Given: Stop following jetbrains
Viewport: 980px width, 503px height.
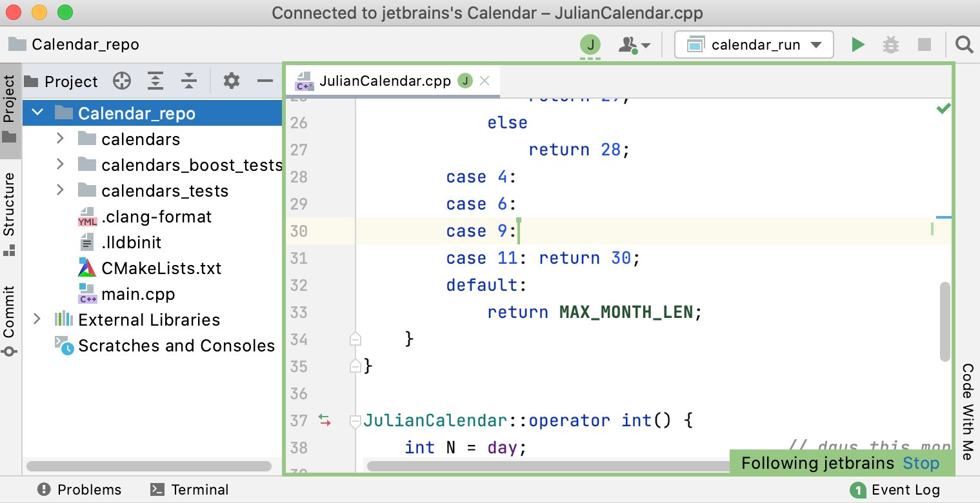Looking at the screenshot, I should pos(921,463).
